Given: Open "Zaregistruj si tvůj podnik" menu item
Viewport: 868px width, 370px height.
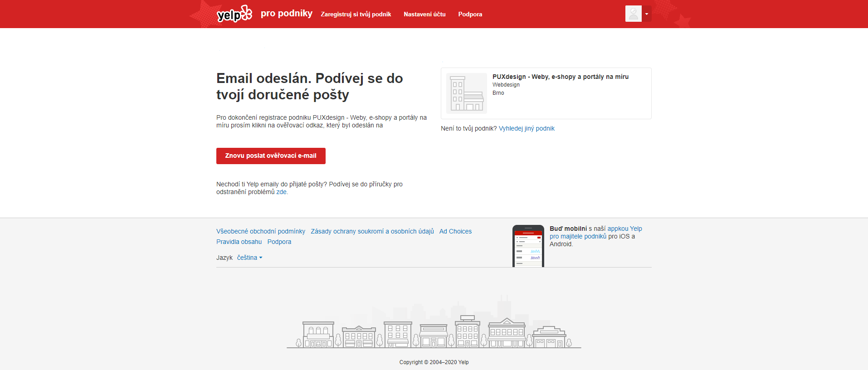Looking at the screenshot, I should [356, 15].
